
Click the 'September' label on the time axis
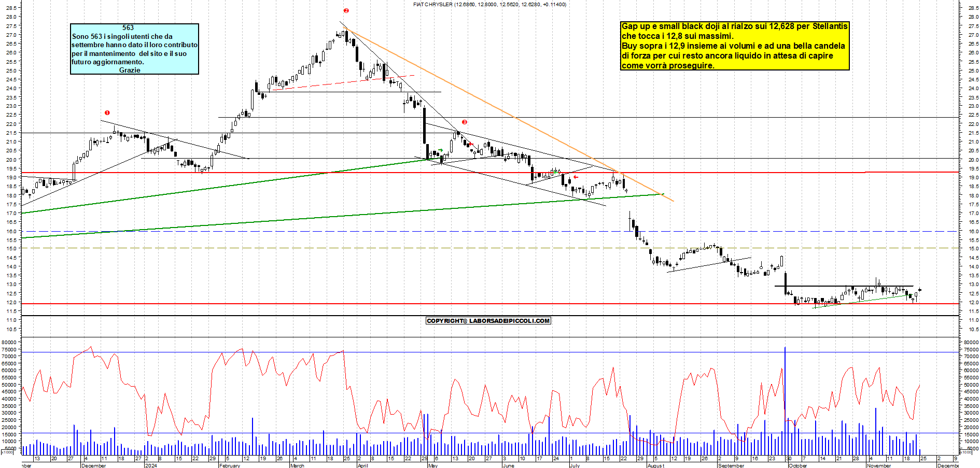click(731, 465)
